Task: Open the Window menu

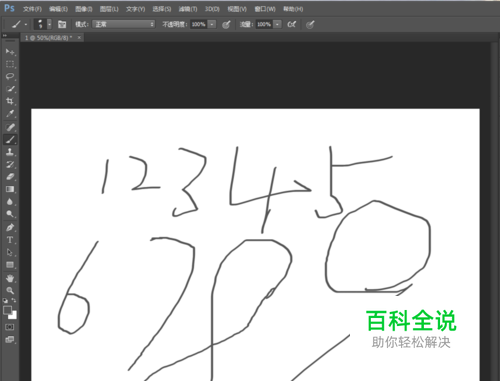Action: 265,9
